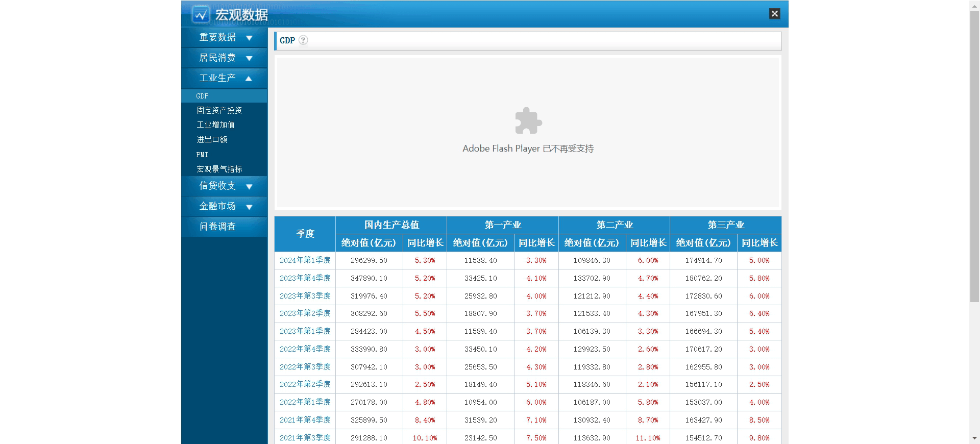This screenshot has width=980, height=444.
Task: Close the 宏观数据 window with X
Action: coord(774,14)
